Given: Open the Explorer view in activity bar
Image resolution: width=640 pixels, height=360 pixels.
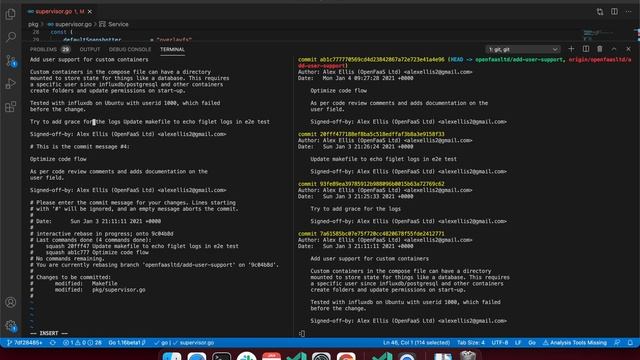Looking at the screenshot, I should coord(11,14).
